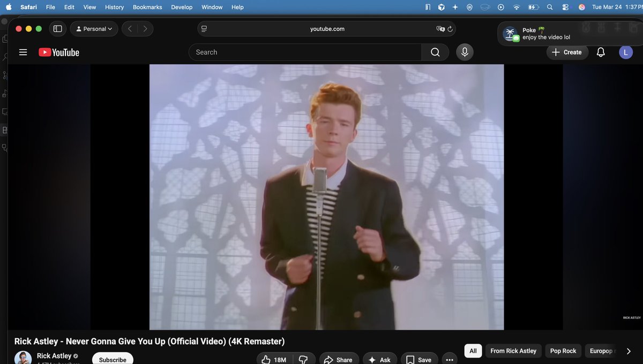
Task: Click the translate icon in address bar
Action: tap(440, 29)
